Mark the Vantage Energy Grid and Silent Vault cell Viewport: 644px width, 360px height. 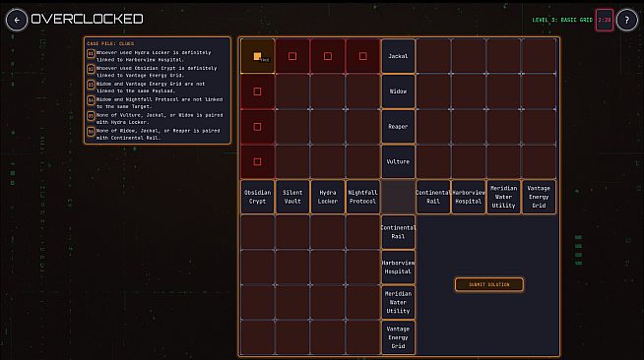(292, 337)
